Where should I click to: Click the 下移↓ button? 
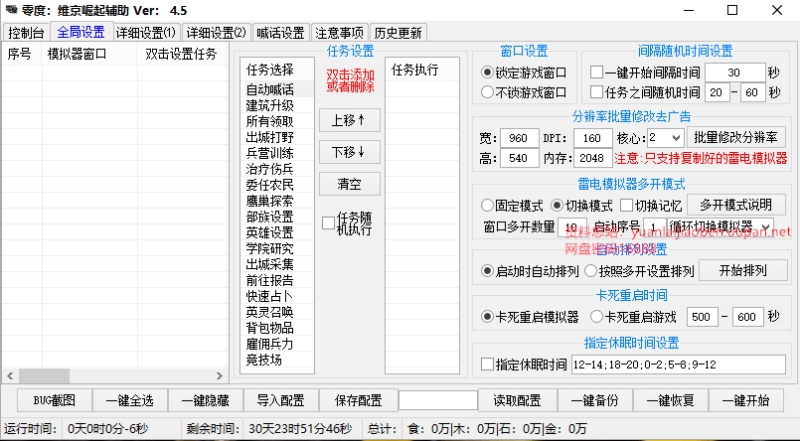[x=349, y=152]
